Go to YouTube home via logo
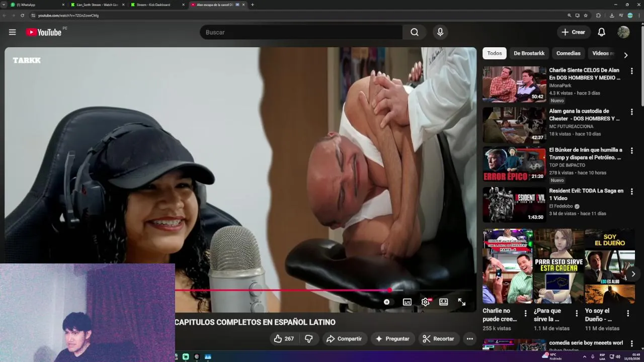 click(x=44, y=32)
